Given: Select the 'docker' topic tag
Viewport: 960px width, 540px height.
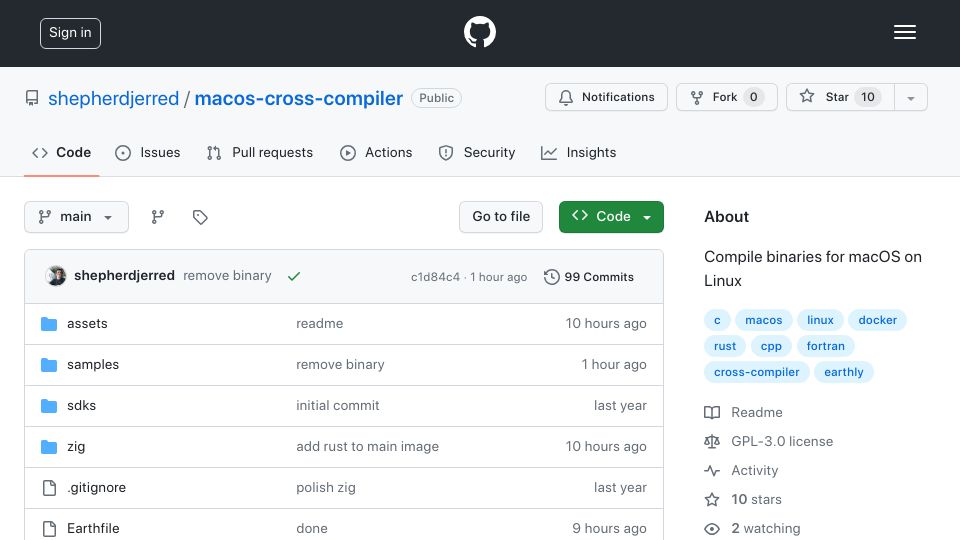Looking at the screenshot, I should (877, 320).
